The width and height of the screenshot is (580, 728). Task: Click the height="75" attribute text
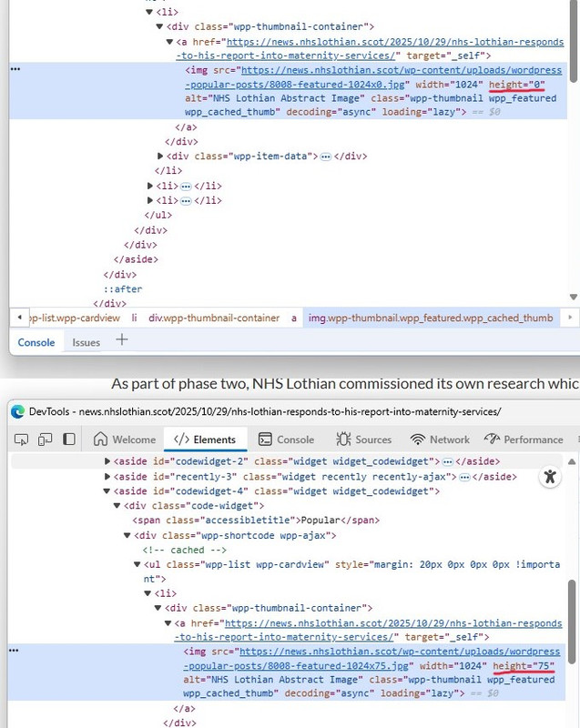tap(524, 666)
